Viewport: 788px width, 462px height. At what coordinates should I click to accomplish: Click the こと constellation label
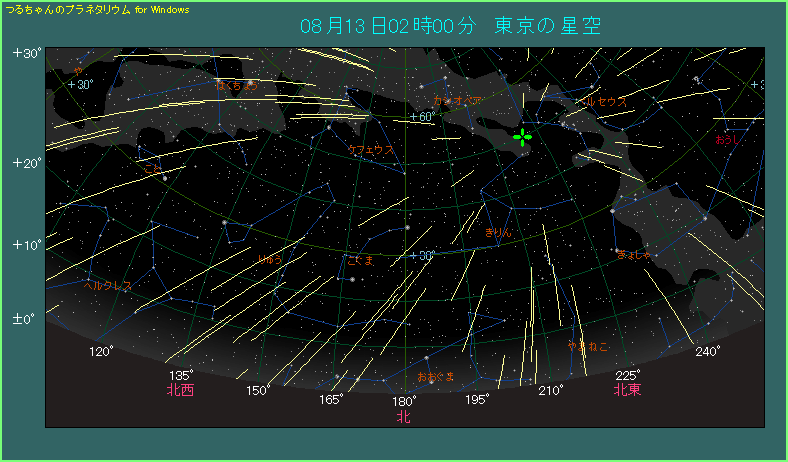click(x=153, y=169)
